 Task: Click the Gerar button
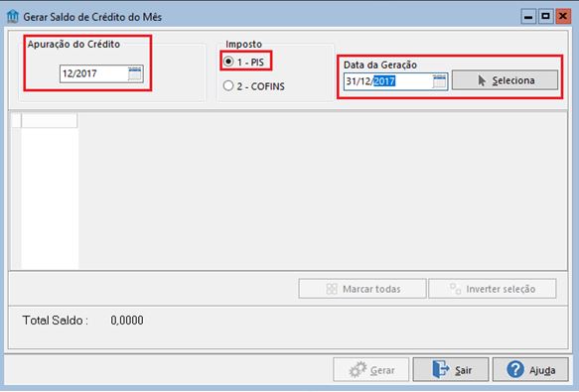[371, 369]
